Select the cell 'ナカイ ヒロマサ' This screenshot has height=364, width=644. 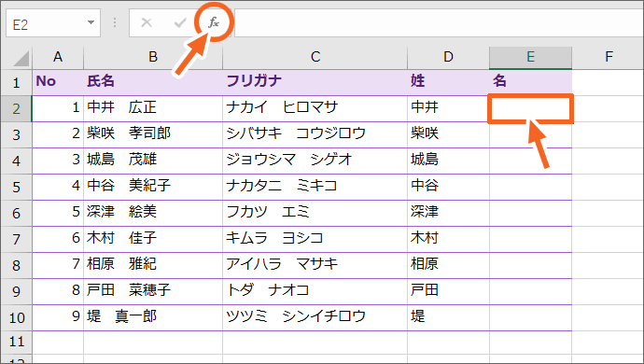[315, 108]
